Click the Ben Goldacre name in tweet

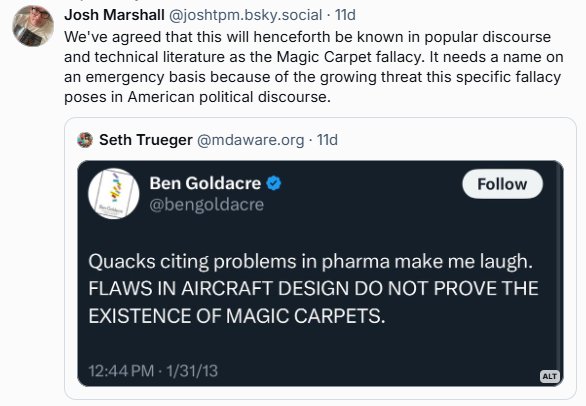pyautogui.click(x=205, y=183)
